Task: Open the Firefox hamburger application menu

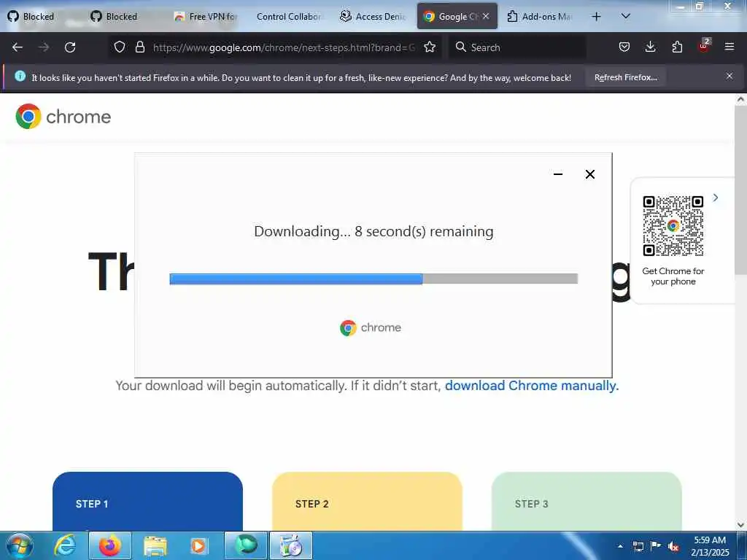Action: pyautogui.click(x=729, y=47)
